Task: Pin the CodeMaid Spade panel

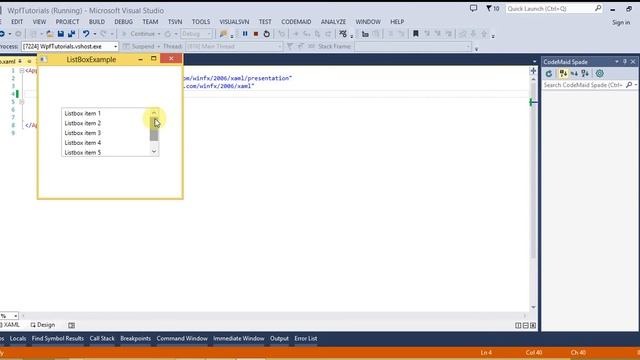Action: tap(625, 62)
